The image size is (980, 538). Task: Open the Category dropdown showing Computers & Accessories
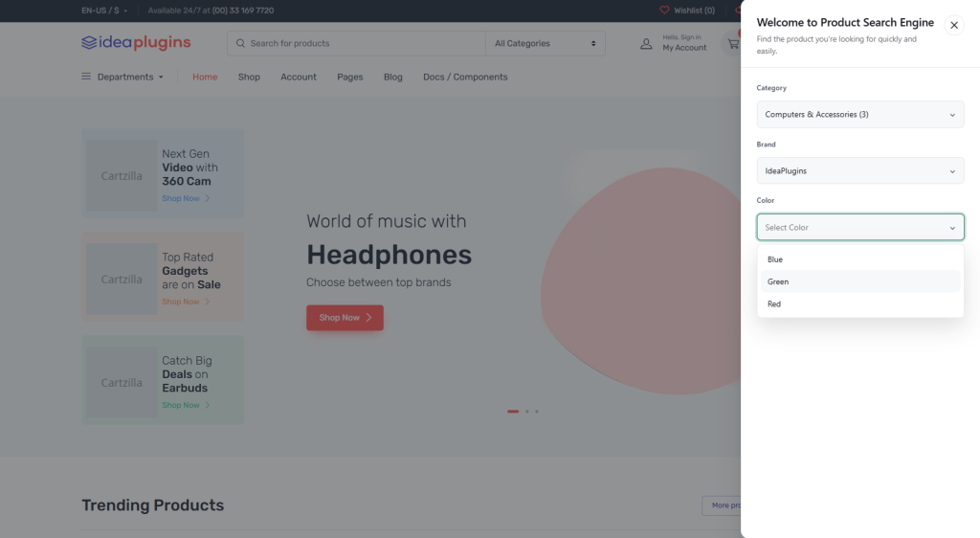860,114
